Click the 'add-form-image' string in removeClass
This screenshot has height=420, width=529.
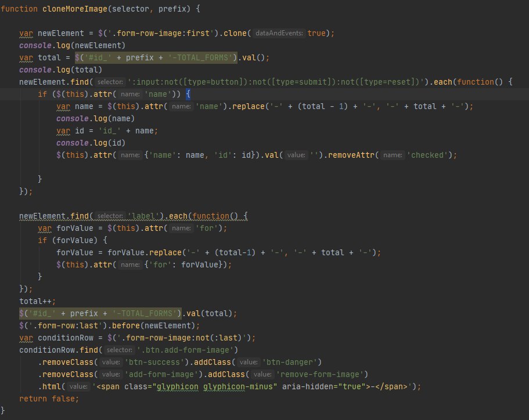coord(161,374)
